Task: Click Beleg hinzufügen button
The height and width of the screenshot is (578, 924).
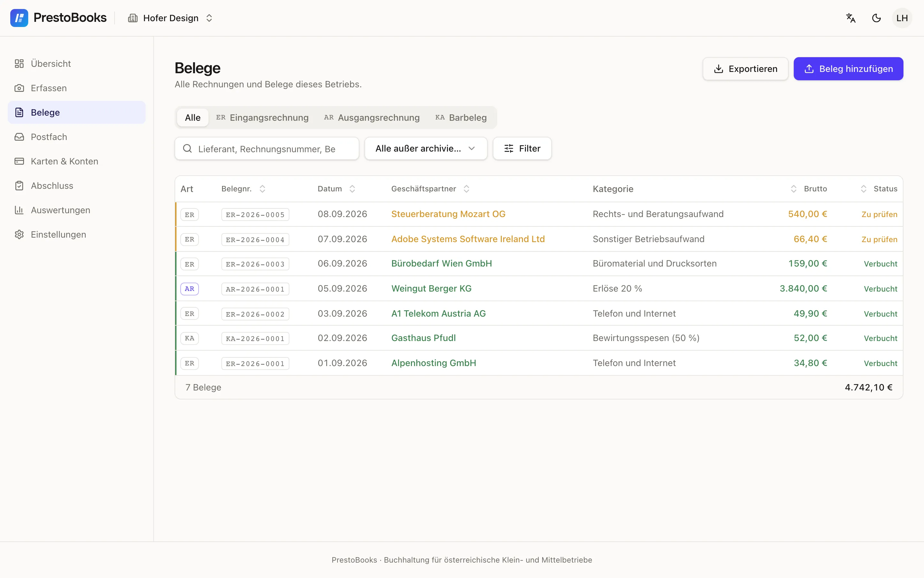Action: [x=848, y=69]
